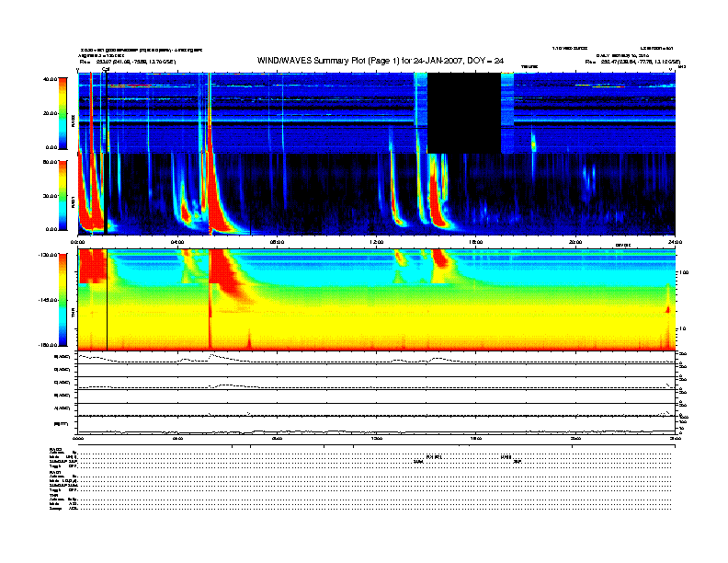Viewport: 728px width, 563px height.
Task: Click the 04:00 tick under the line-trace panels
Action: (x=177, y=439)
